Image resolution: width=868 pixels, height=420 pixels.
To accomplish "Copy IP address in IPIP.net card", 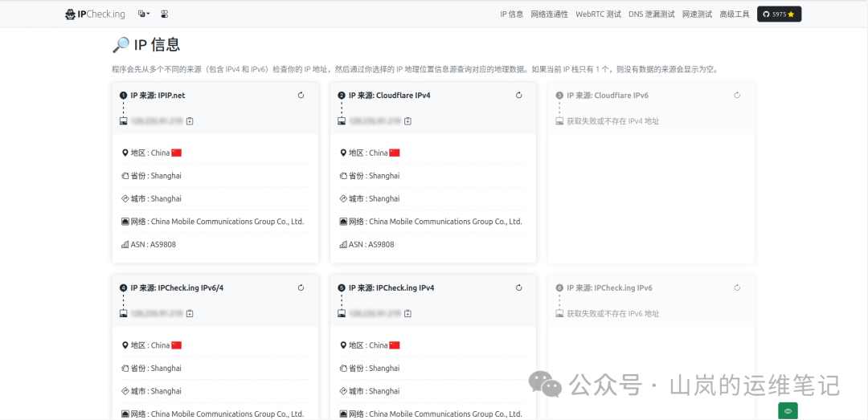I will click(x=190, y=121).
